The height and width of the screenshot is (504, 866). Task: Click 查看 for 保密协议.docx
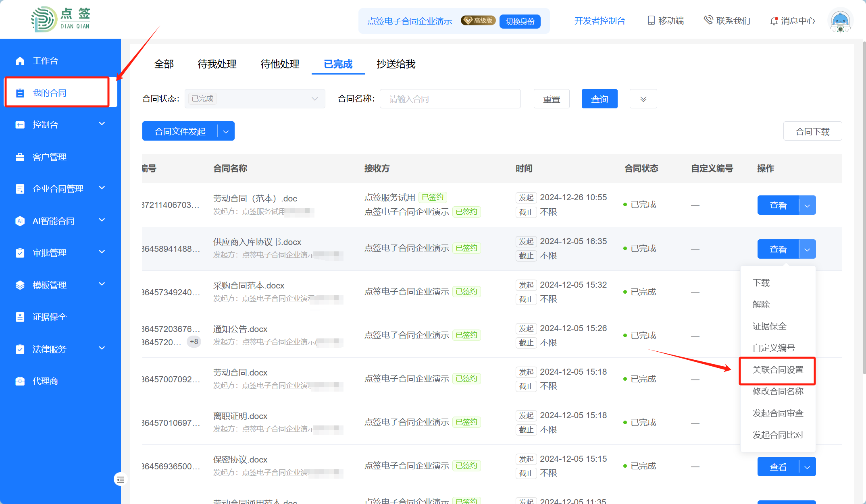coord(778,467)
